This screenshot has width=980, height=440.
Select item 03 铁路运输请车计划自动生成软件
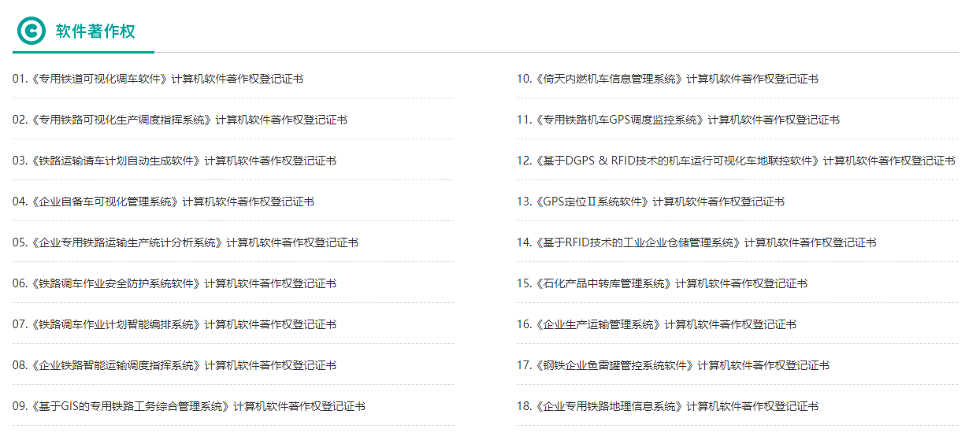coord(174,161)
